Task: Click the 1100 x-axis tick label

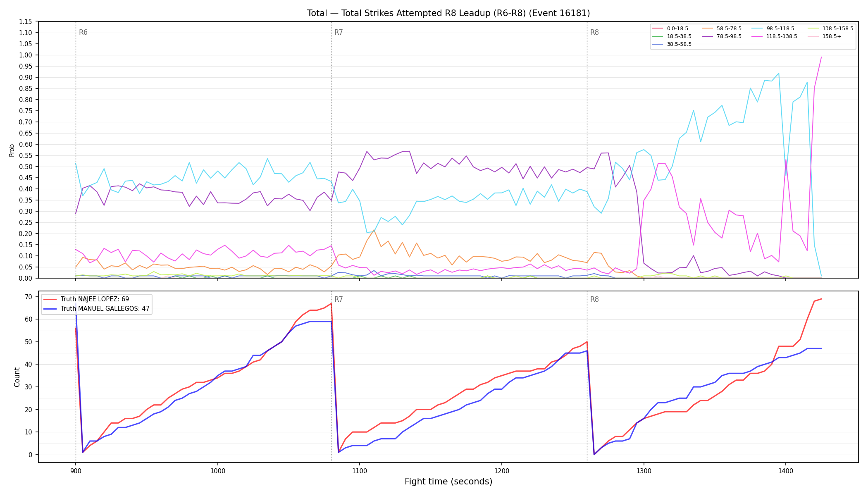Action: pos(360,470)
